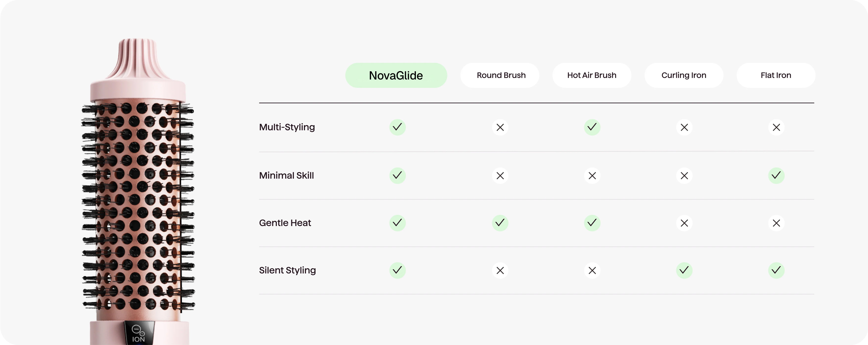Click Curling Iron Minimal Skill cross icon
This screenshot has width=868, height=345.
click(684, 175)
